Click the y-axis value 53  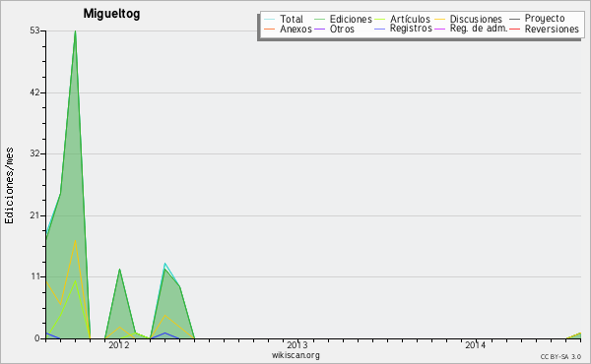[x=34, y=30]
